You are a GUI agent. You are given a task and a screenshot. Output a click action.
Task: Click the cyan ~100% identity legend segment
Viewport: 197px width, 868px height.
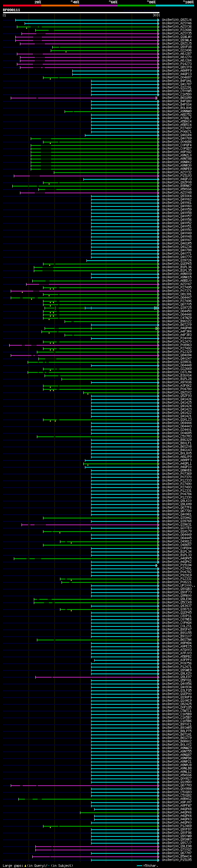click(x=175, y=6)
